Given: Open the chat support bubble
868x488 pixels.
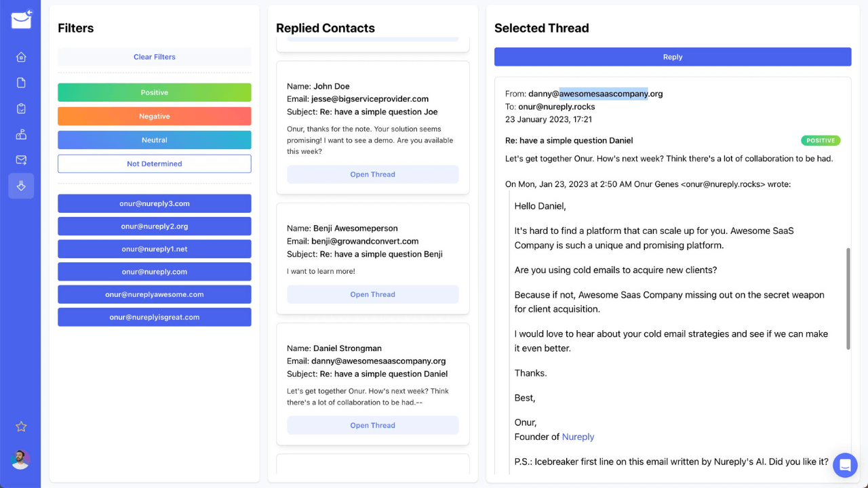Looking at the screenshot, I should point(845,465).
